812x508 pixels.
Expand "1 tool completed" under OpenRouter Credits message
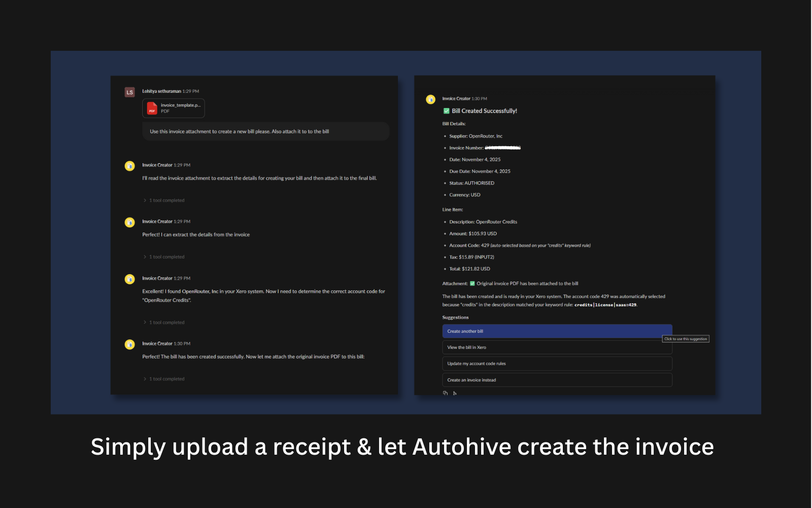tap(164, 323)
